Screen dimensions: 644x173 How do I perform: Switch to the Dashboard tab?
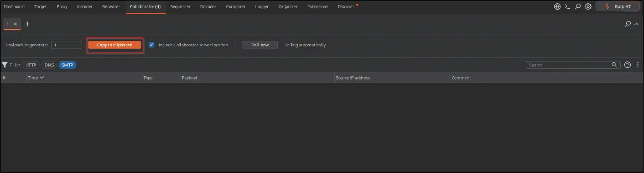[14, 6]
